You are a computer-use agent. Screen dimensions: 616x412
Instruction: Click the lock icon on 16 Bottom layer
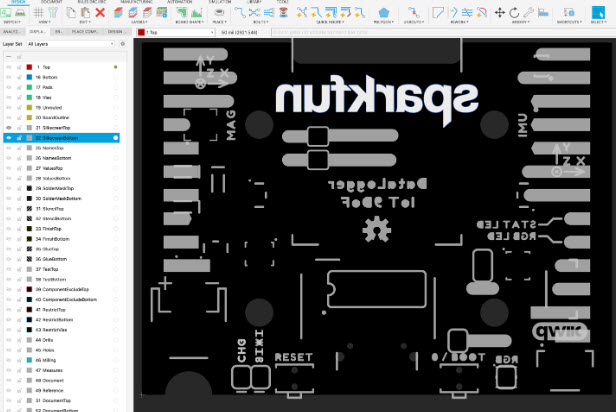point(18,77)
